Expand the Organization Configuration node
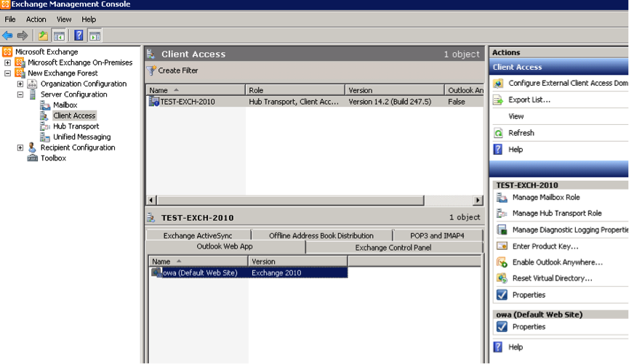The image size is (629, 364). [x=20, y=84]
